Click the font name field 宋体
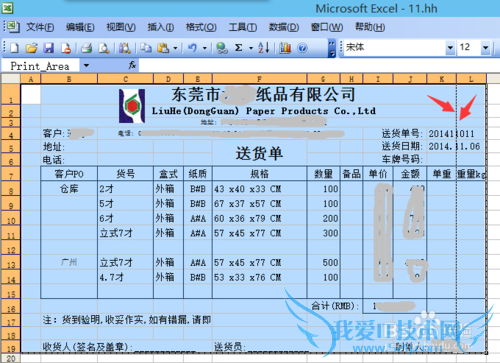500x363 pixels. 395,48
